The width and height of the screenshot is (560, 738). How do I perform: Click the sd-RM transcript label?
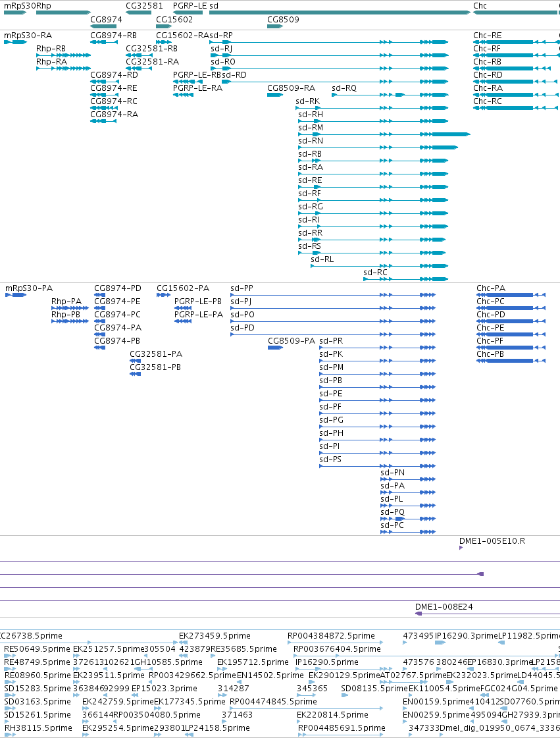311,128
